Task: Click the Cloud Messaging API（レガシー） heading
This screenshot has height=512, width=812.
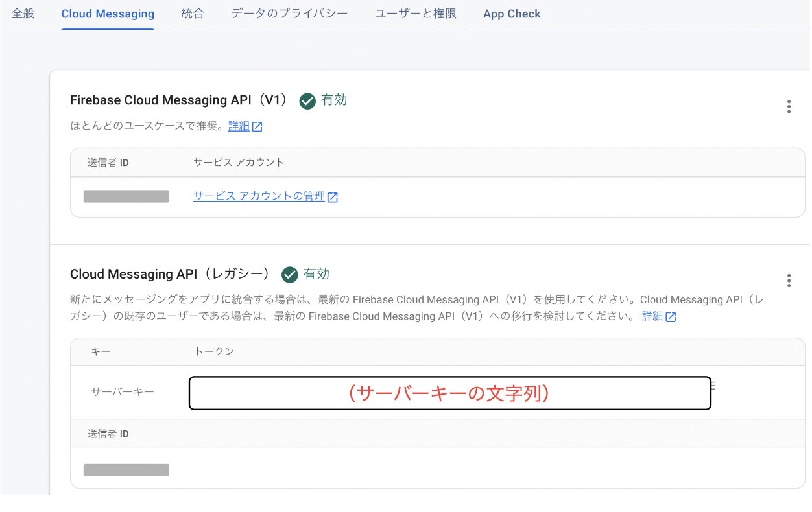Action: coord(170,274)
